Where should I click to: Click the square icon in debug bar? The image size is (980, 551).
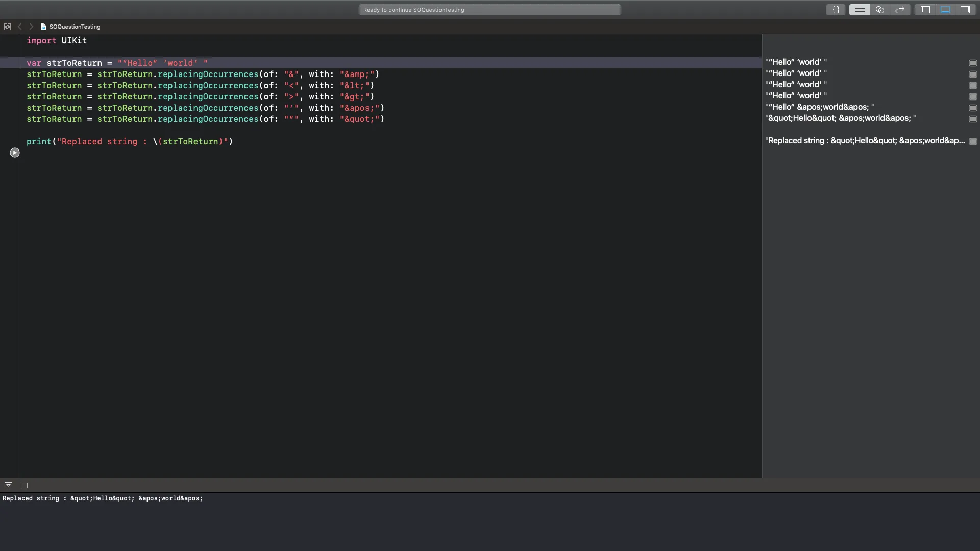pos(24,485)
